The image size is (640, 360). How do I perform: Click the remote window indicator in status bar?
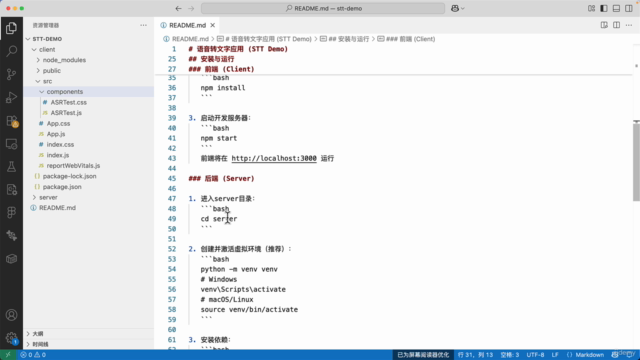(8, 355)
